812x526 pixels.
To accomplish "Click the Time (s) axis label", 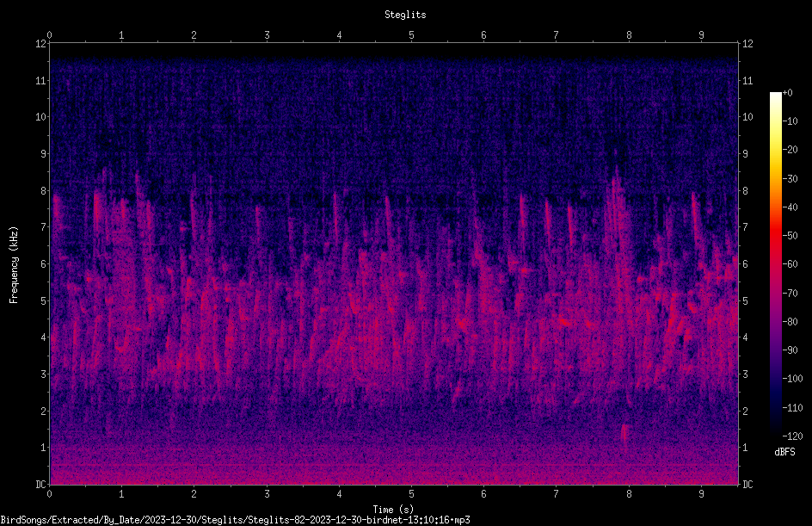I will [393, 510].
